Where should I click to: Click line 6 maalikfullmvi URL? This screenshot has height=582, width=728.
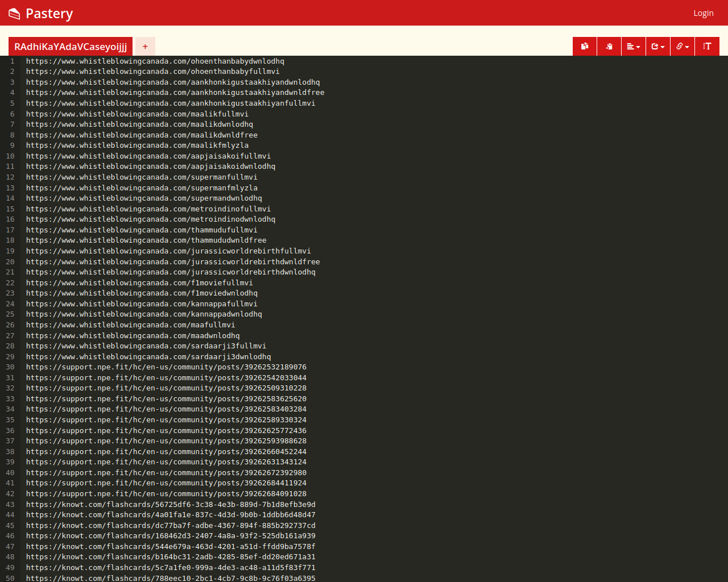pos(137,114)
